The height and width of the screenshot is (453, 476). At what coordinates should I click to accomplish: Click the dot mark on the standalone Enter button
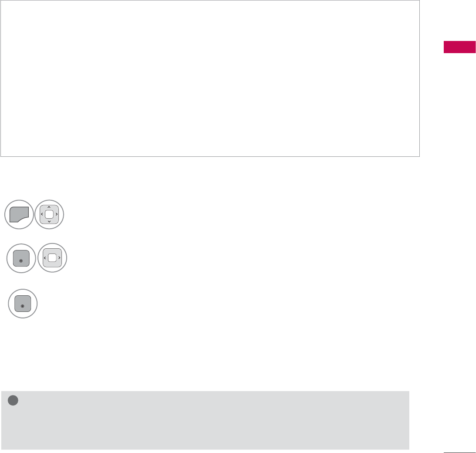(23, 306)
